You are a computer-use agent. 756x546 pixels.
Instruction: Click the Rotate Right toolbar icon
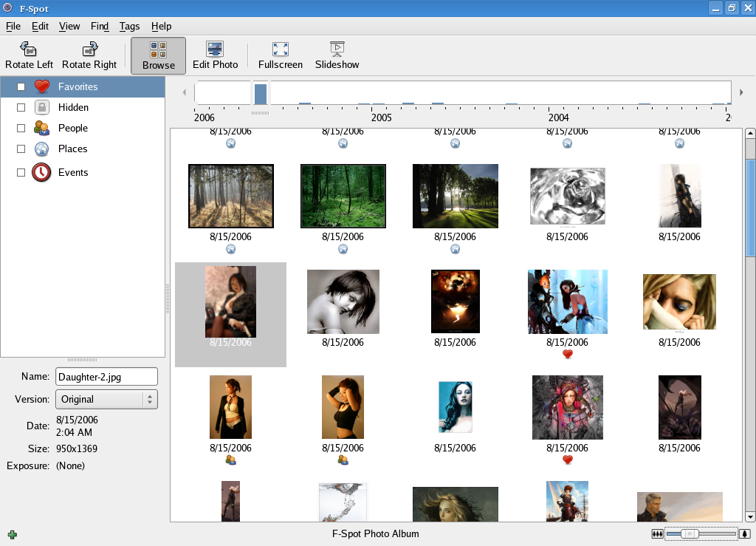(89, 49)
